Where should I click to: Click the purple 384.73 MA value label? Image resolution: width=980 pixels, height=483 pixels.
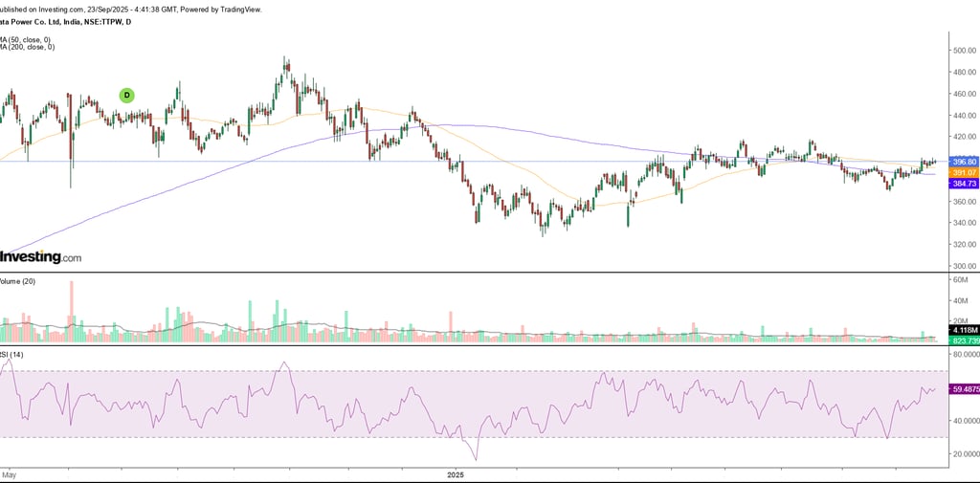point(965,183)
